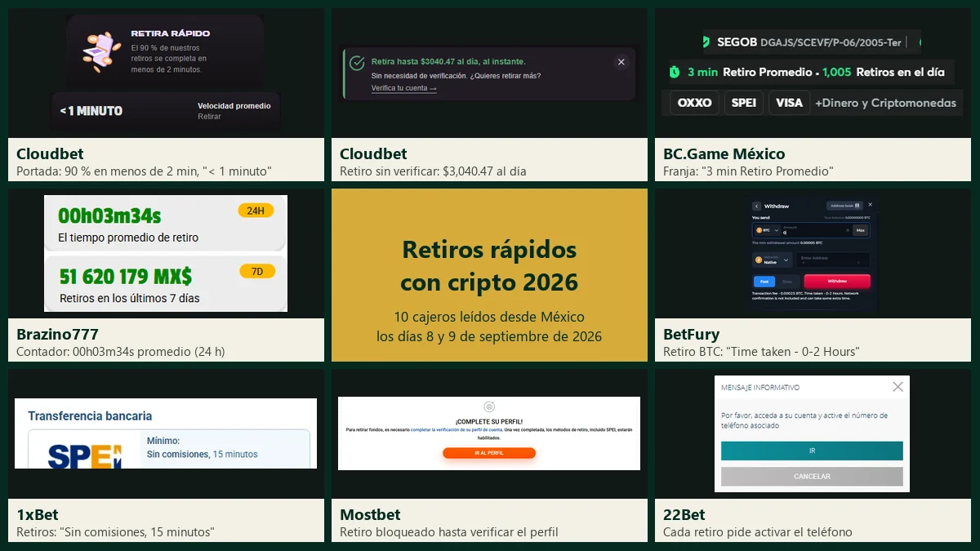
Task: Expand the Network Native dropdown
Action: (x=773, y=260)
